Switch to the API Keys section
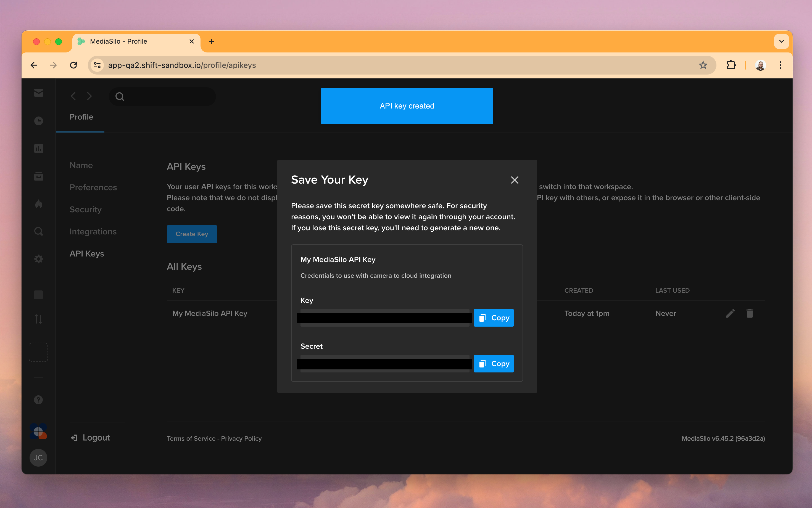 [x=87, y=254]
